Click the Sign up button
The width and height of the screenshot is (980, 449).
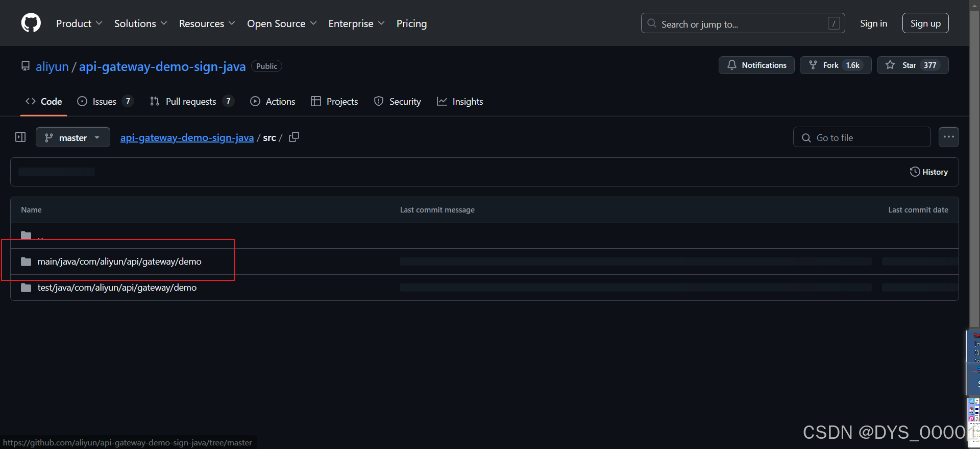[x=925, y=23]
